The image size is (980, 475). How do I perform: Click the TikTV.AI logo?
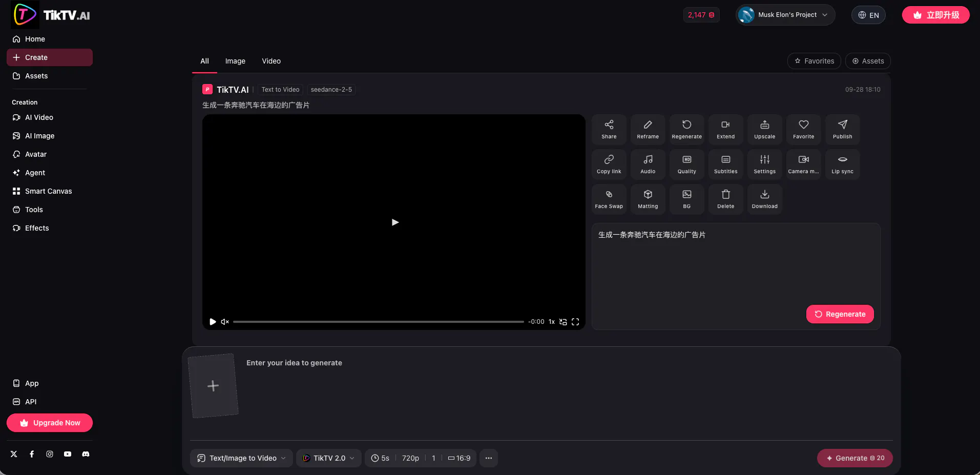tap(51, 15)
